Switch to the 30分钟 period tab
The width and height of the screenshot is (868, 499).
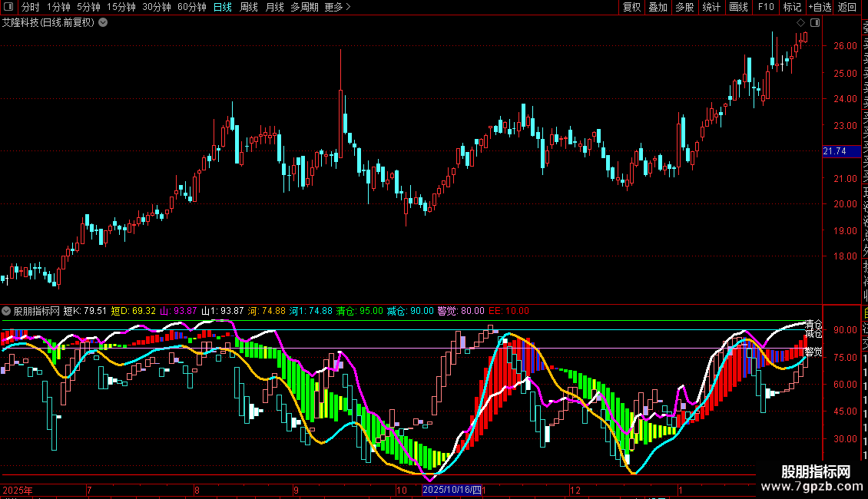(x=157, y=8)
